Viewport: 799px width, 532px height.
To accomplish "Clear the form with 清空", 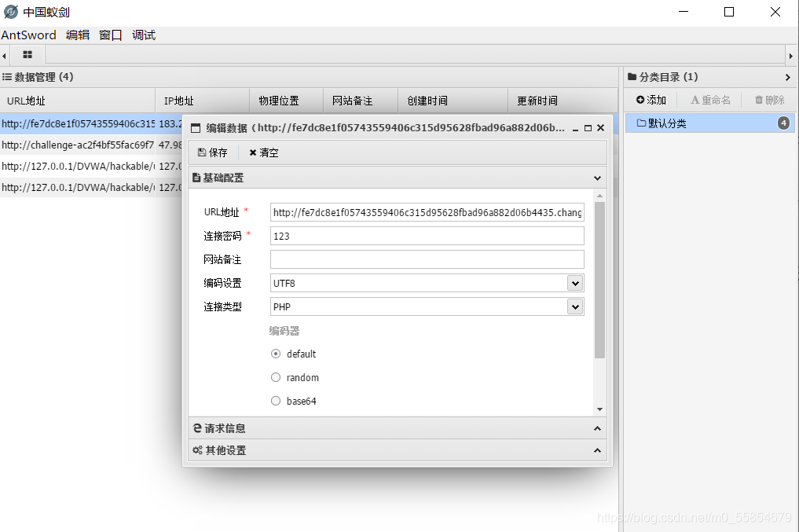I will pyautogui.click(x=264, y=152).
